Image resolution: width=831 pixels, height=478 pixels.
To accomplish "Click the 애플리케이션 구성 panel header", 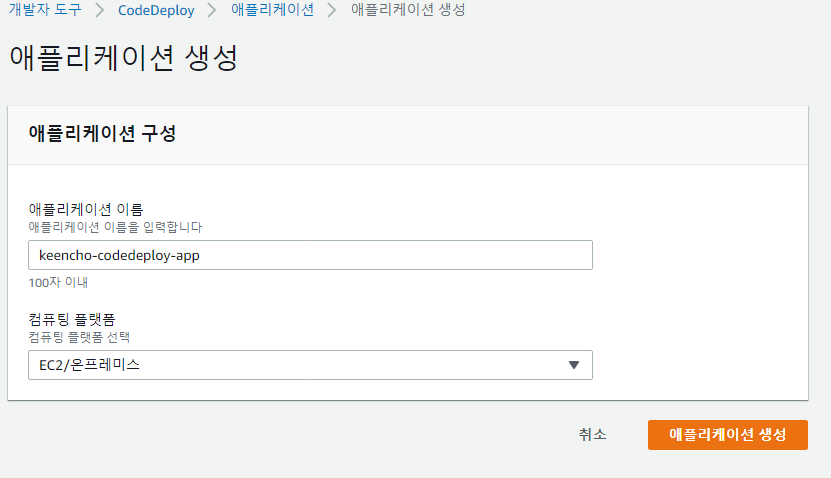I will (103, 134).
